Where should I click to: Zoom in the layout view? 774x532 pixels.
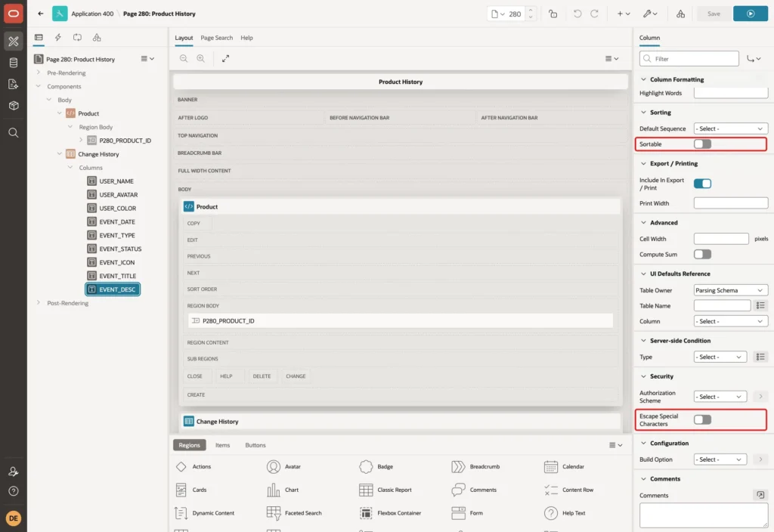pos(201,58)
